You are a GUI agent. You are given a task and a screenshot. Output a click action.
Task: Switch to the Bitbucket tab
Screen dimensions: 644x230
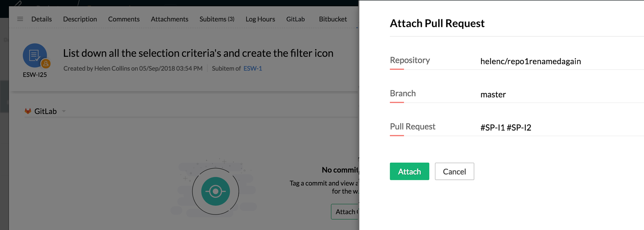(333, 19)
